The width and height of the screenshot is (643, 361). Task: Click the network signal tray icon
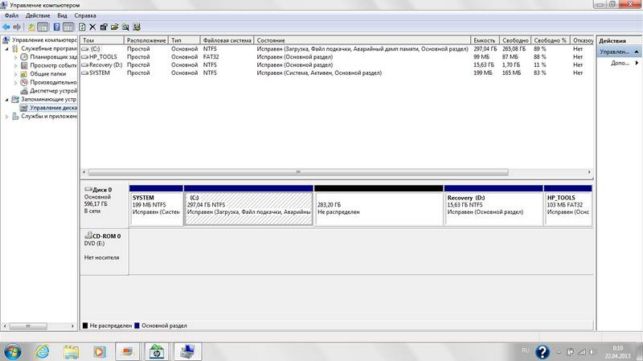point(581,352)
